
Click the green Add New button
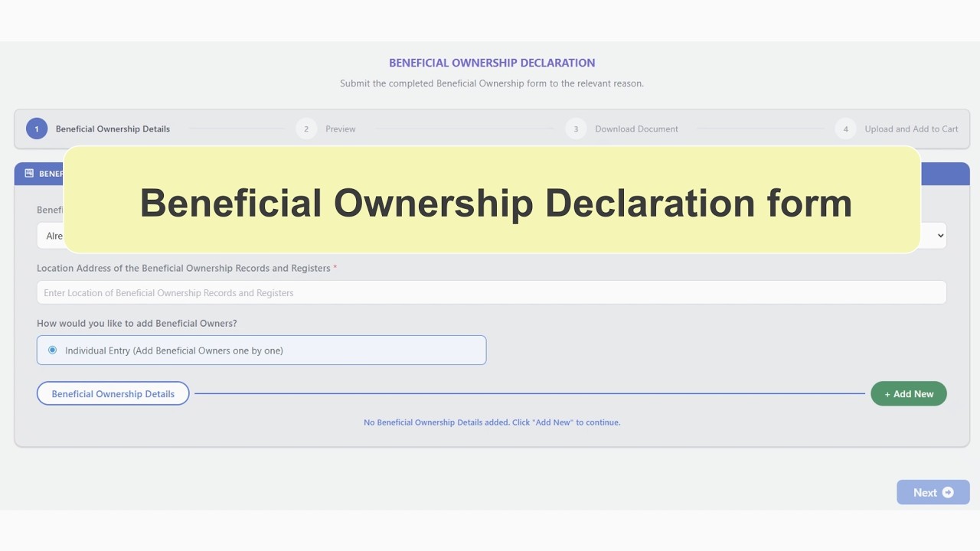point(909,393)
